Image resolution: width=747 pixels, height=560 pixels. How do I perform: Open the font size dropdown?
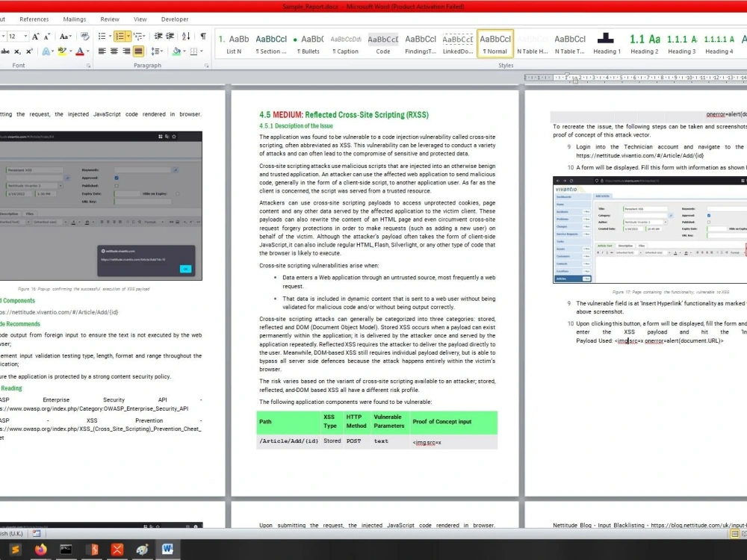coord(25,36)
